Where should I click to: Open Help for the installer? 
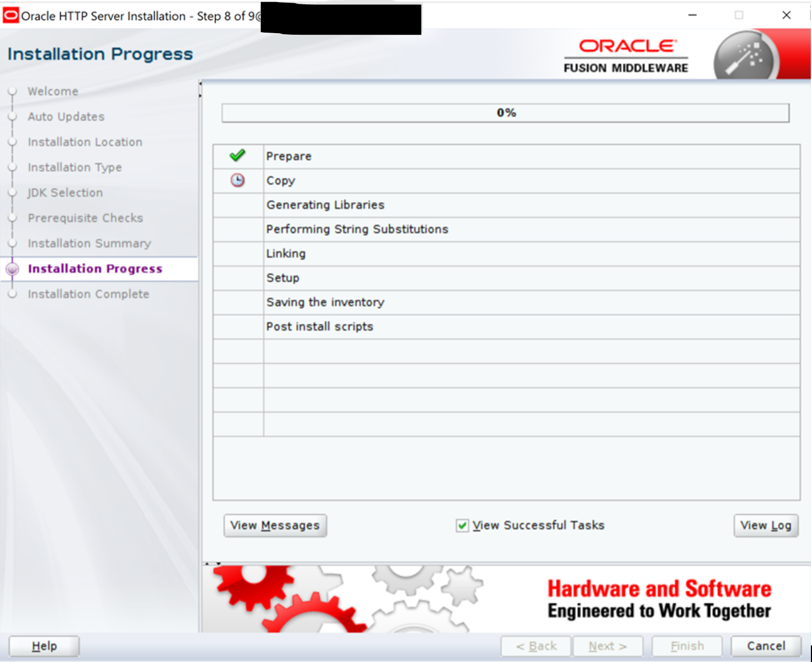44,646
